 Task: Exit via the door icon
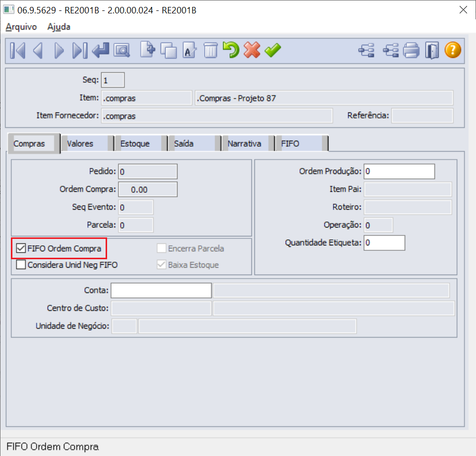coord(432,51)
